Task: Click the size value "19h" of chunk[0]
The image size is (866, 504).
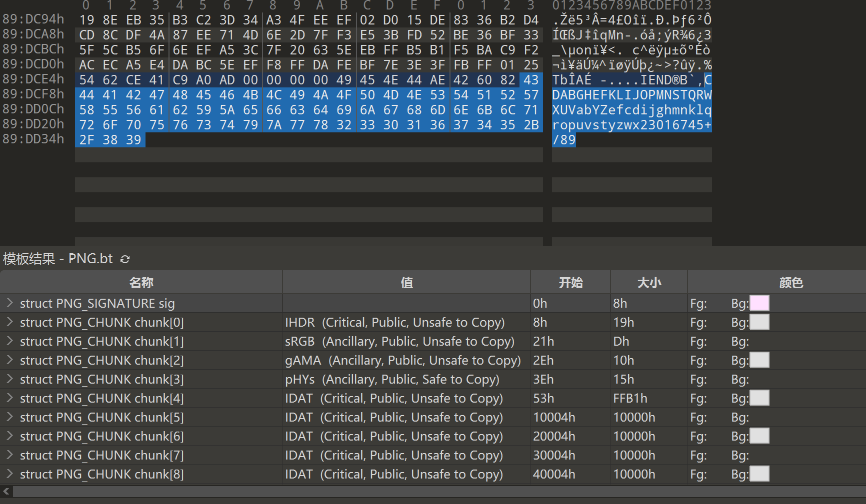Action: [623, 322]
